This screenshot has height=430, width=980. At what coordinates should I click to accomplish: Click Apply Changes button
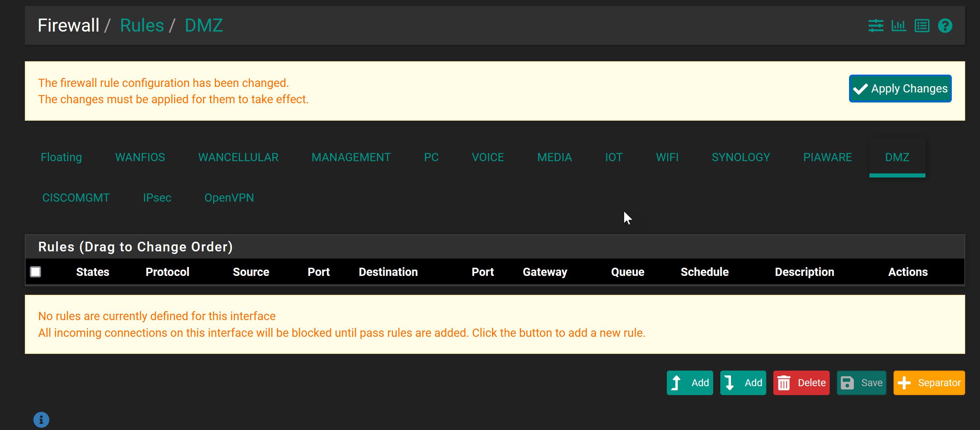(900, 88)
